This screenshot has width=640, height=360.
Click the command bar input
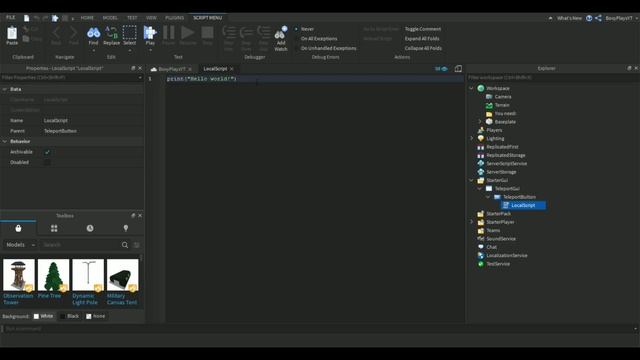tap(318, 329)
